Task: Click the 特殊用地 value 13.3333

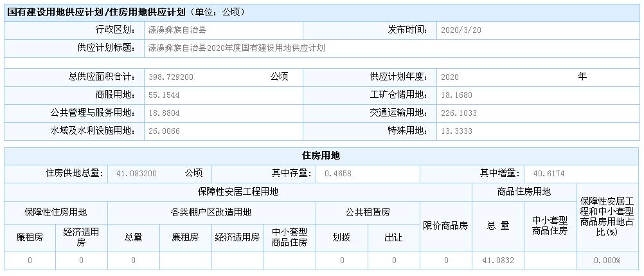Action: coord(456,131)
